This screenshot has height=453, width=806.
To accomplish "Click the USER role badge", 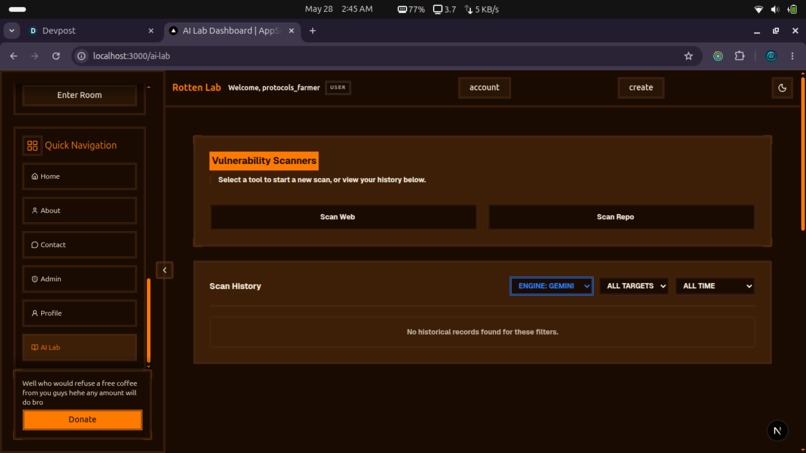I will pos(338,87).
